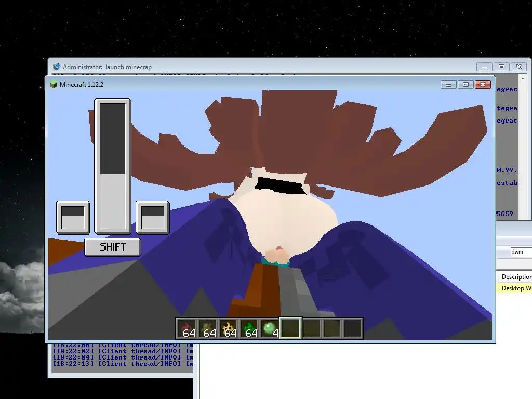Image resolution: width=532 pixels, height=399 pixels.
Task: Maximize the Minecraft 1.12.2 window
Action: click(465, 85)
